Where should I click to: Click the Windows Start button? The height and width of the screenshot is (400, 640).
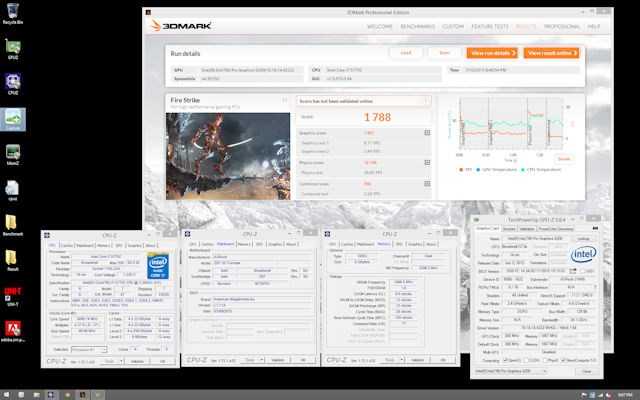[6, 395]
